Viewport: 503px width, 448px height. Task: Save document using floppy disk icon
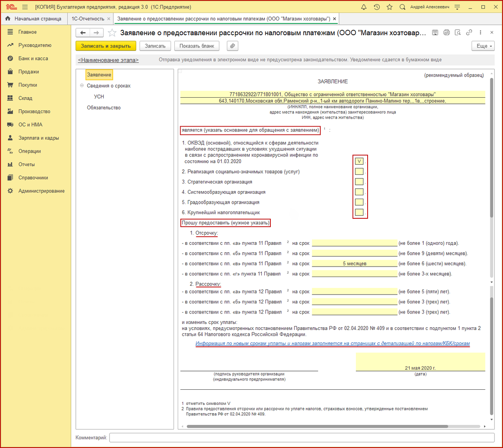(435, 33)
